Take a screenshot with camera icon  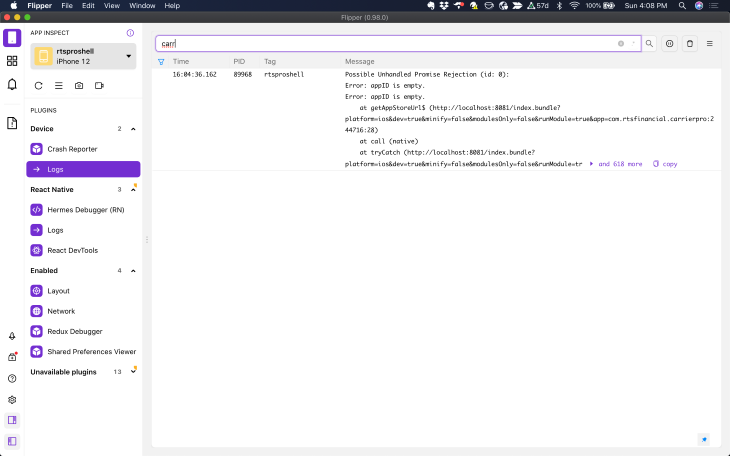coord(79,86)
